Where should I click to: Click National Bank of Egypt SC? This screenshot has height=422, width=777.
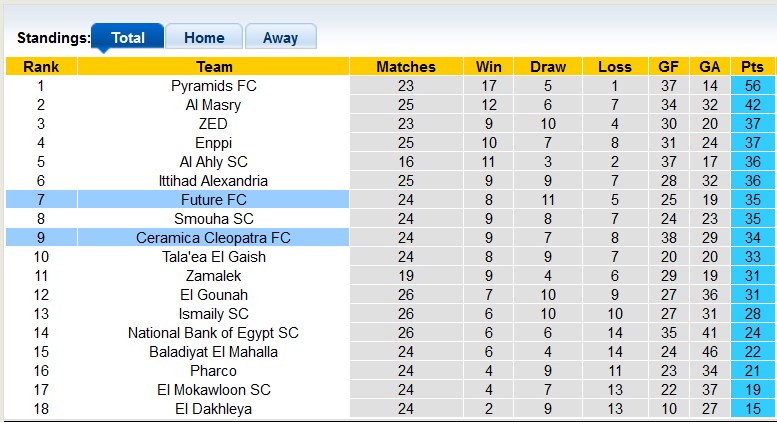point(213,333)
